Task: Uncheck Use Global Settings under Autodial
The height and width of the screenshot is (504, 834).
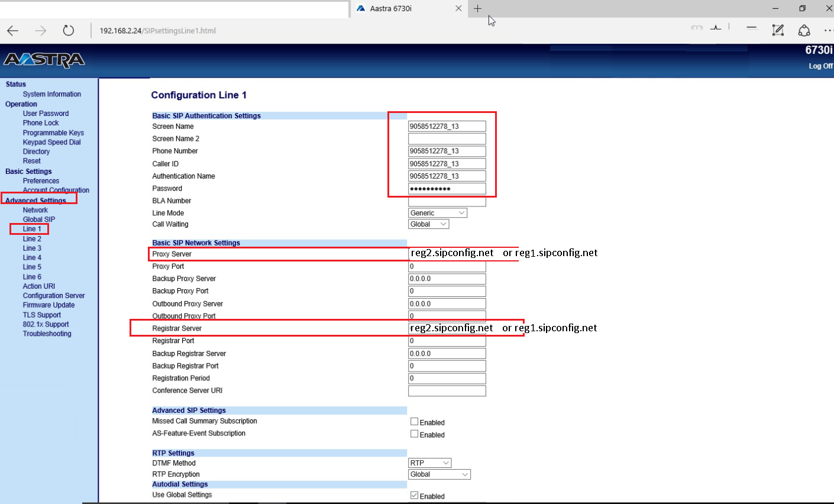Action: [x=414, y=496]
